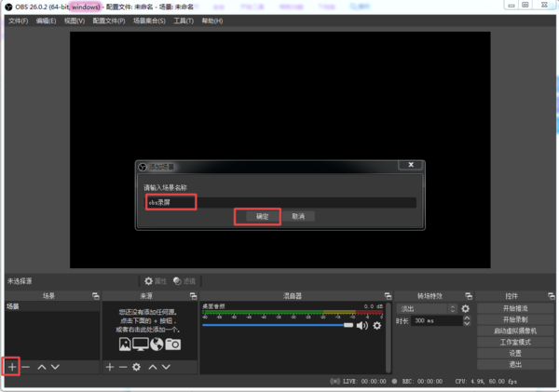Move scene down with the arrow
The height and width of the screenshot is (392, 559).
click(x=55, y=367)
